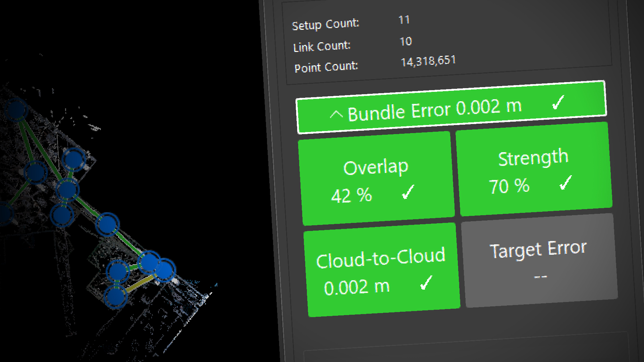Select the bottommost blue setup node
The width and height of the screenshot is (644, 362).
(x=115, y=297)
